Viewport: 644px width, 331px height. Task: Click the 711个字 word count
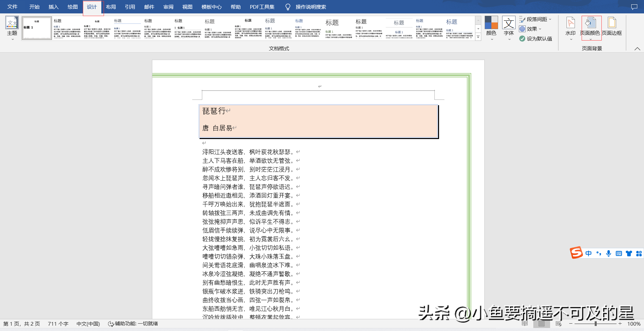click(x=58, y=324)
